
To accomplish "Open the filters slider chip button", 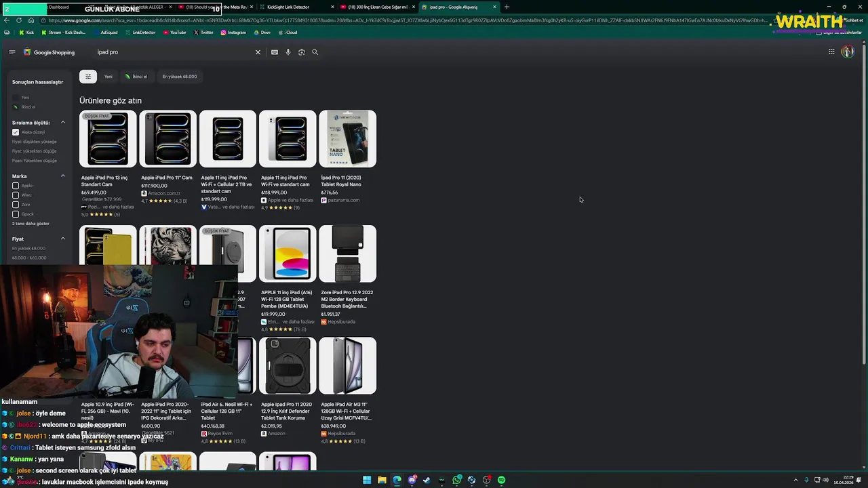I will 88,77.
